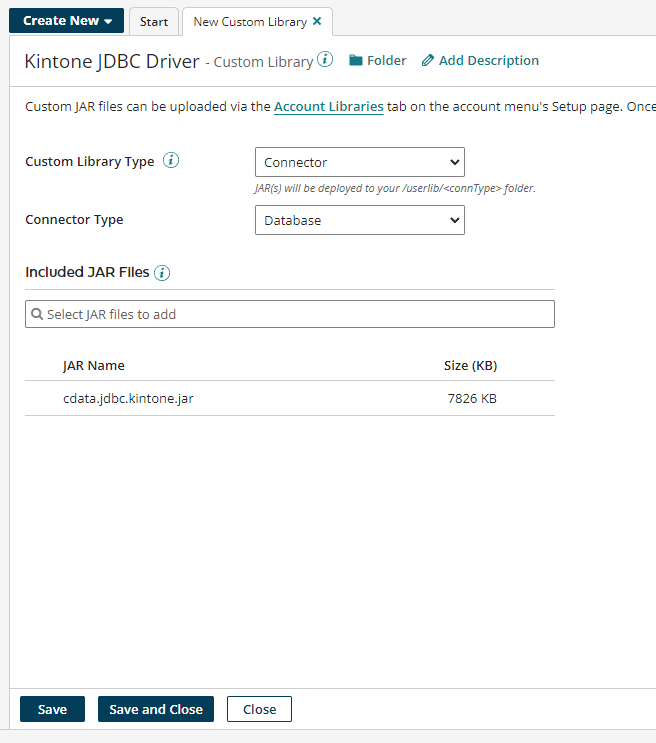Image resolution: width=656 pixels, height=743 pixels.
Task: Click the Size (KB) column header
Action: [x=470, y=365]
